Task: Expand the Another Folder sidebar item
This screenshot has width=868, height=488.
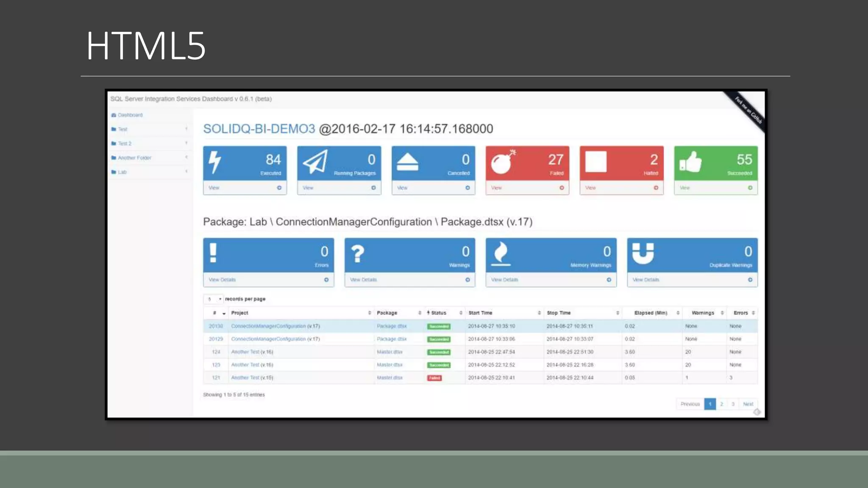Action: point(134,158)
